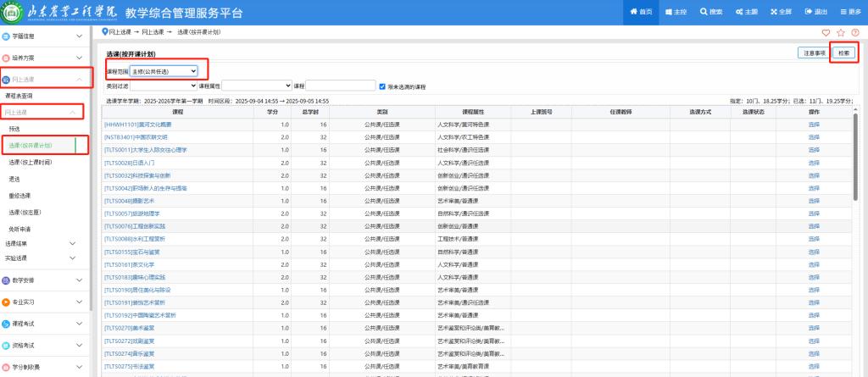Click the 课程属性 column header
The width and height of the screenshot is (868, 377).
click(473, 112)
